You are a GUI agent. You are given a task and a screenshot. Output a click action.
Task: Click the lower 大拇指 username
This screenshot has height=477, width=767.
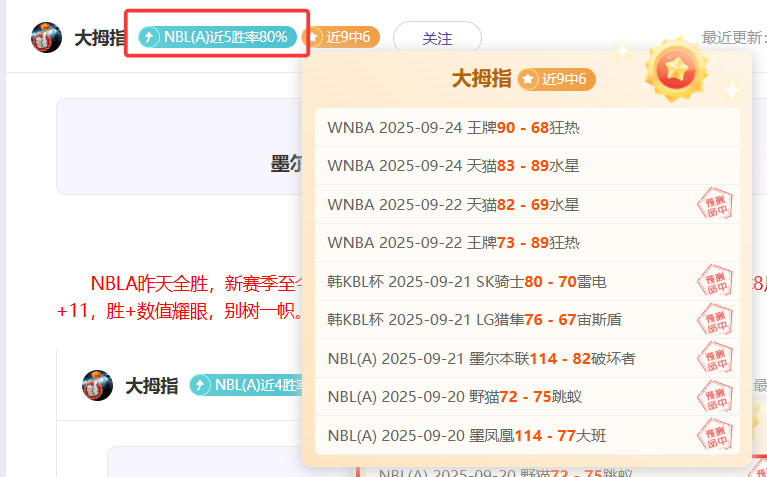(151, 386)
